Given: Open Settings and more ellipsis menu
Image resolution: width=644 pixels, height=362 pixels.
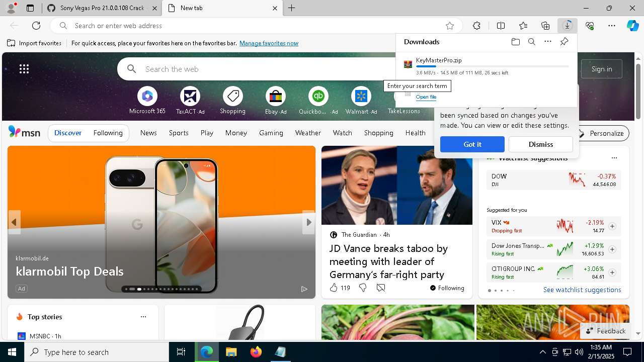Looking at the screenshot, I should 612,26.
